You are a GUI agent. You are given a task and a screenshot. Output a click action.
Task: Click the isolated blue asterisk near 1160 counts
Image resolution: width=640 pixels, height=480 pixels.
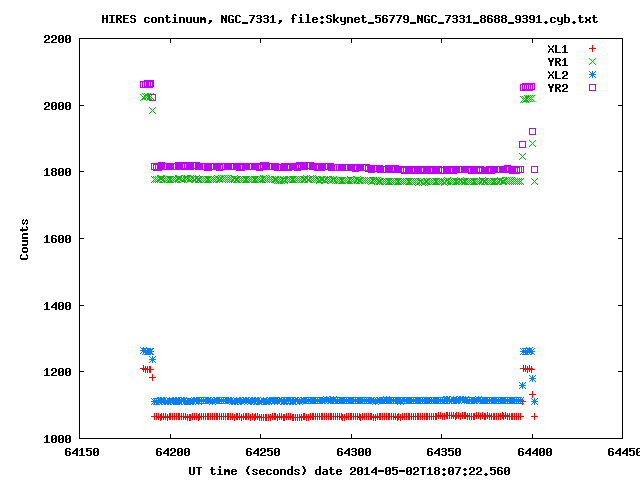pos(522,385)
